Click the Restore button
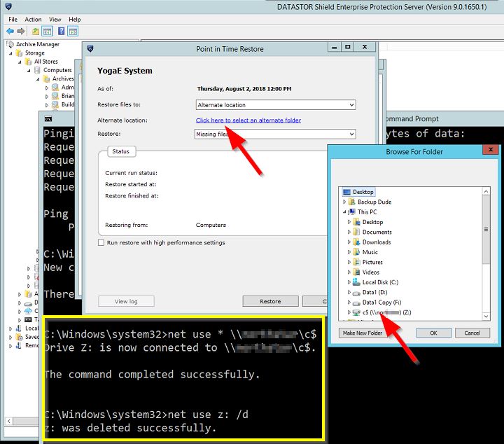The width and height of the screenshot is (504, 444). click(x=270, y=301)
